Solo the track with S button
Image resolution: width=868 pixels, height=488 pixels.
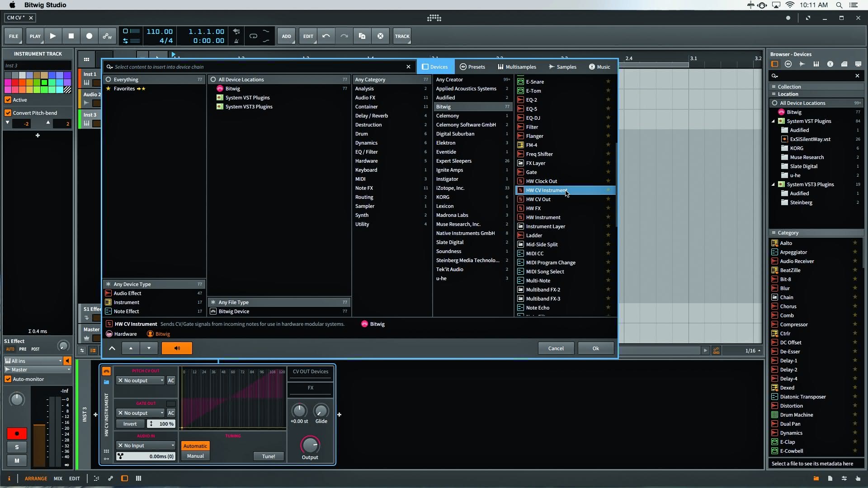(x=17, y=447)
